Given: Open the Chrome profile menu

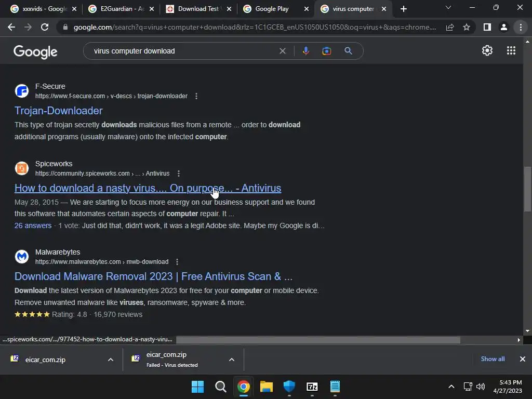Looking at the screenshot, I should coord(504,27).
